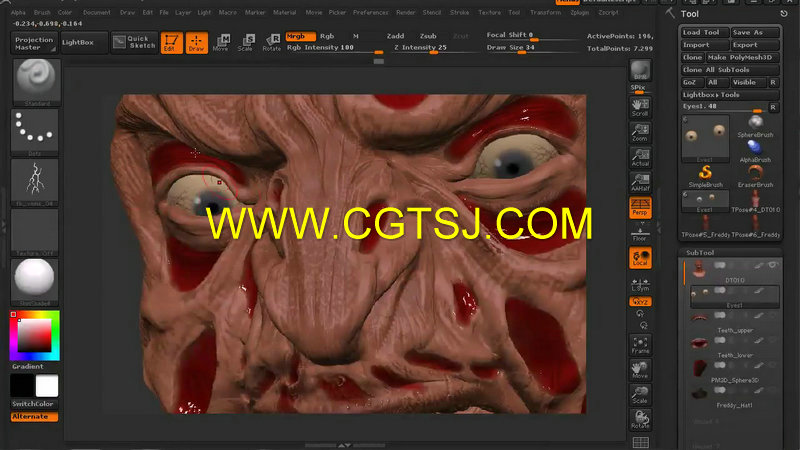Click the Rotate view icon above the grid
This screenshot has height=450, width=800.
click(640, 420)
